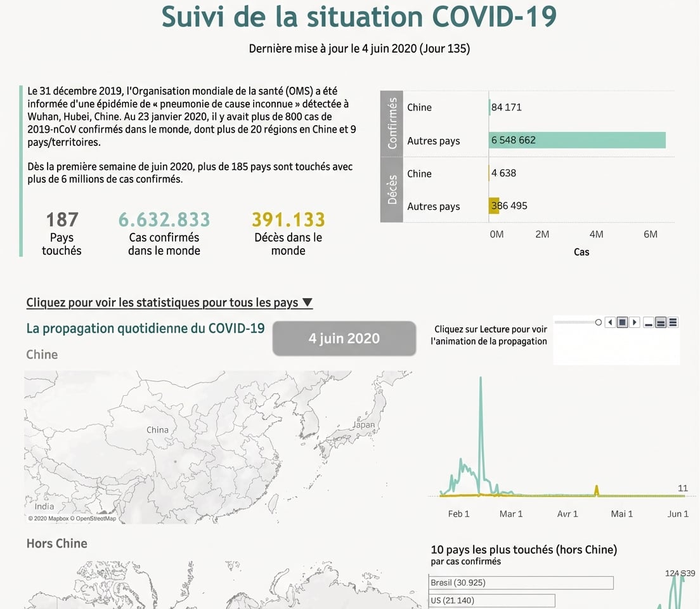The width and height of the screenshot is (700, 609).
Task: Click the India label on map
Action: 44,507
